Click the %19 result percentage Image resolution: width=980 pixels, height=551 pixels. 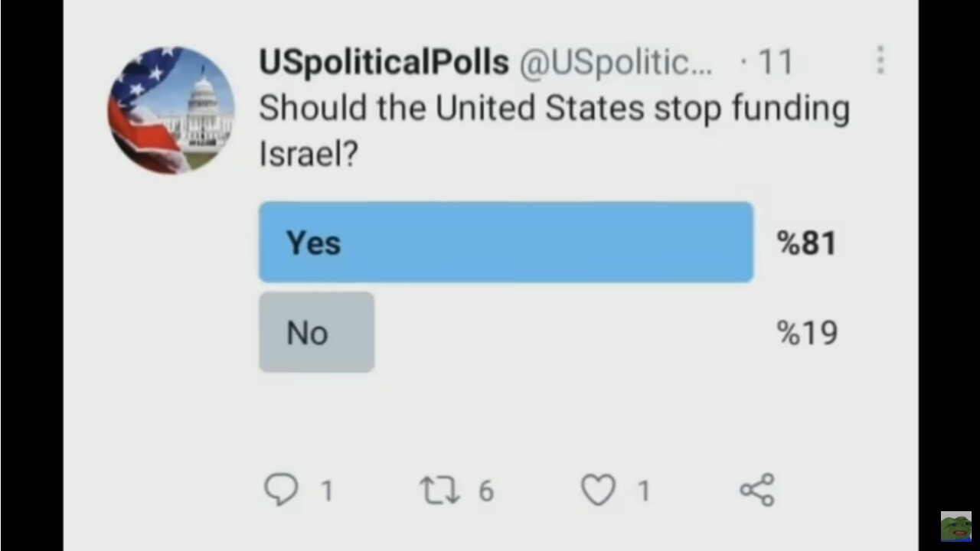click(x=807, y=333)
